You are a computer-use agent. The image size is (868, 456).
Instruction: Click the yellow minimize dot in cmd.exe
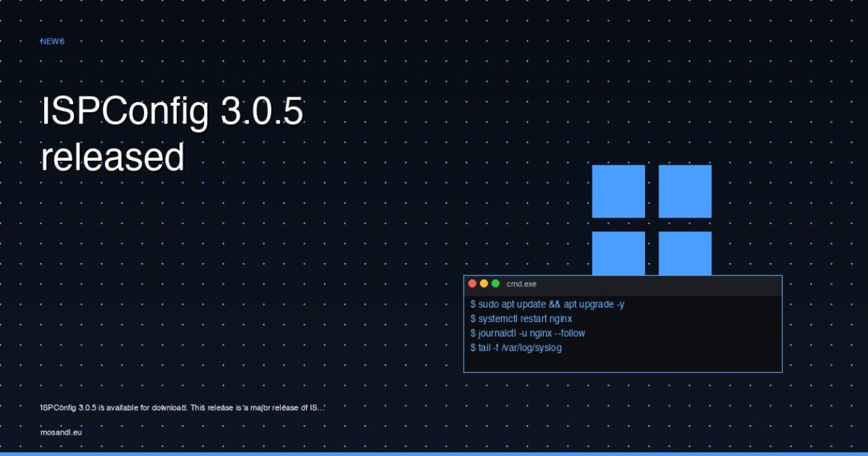pos(483,283)
